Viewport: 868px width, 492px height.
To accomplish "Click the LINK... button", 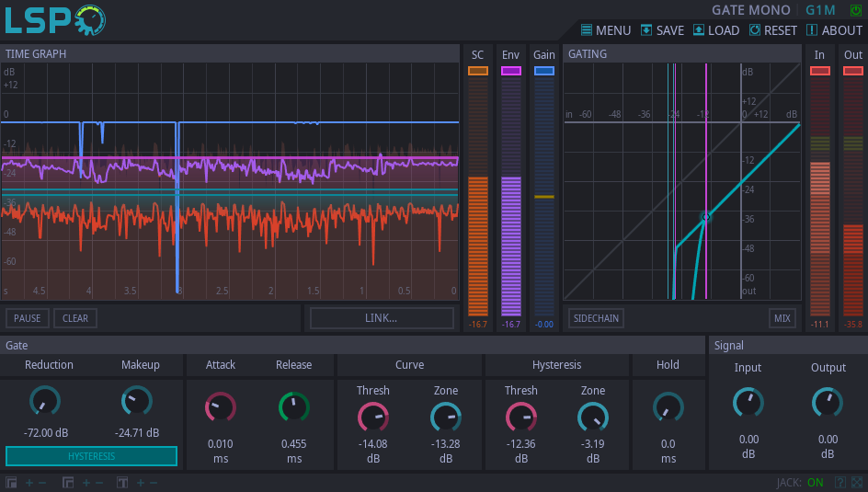I will pos(382,318).
